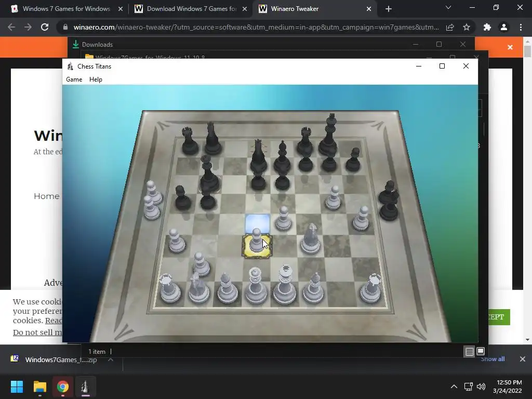
Task: Bookmark this page with the star
Action: click(x=467, y=27)
